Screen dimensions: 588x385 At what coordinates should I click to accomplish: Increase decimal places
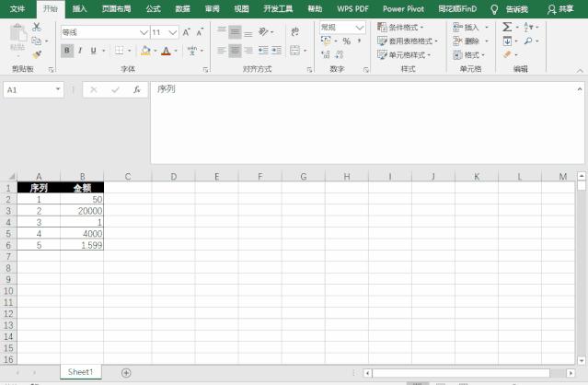pos(326,54)
